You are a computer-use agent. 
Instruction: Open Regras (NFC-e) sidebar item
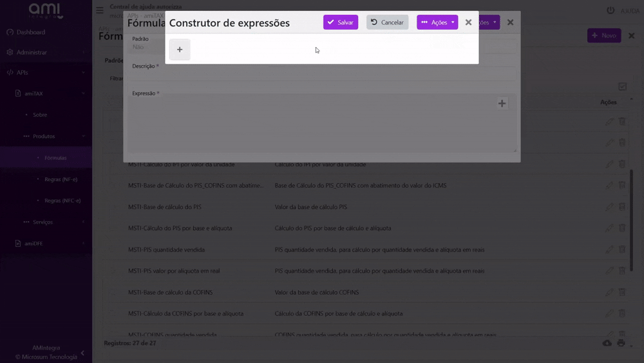click(62, 201)
